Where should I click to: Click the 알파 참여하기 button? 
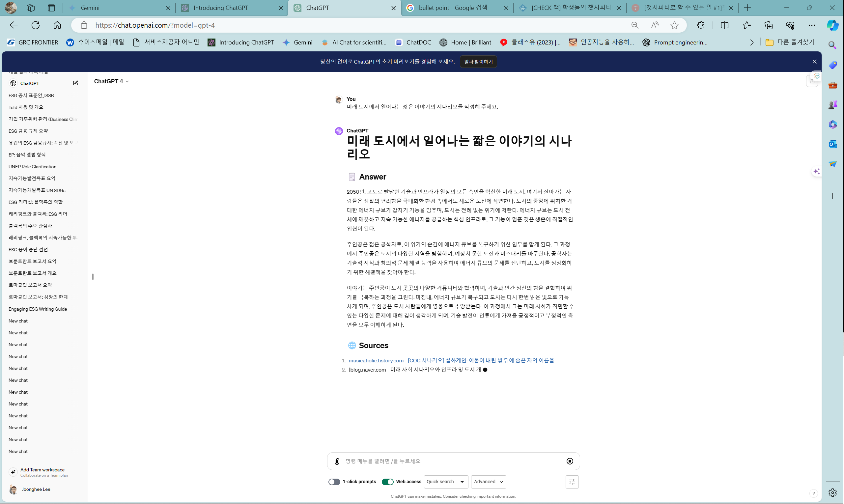point(478,62)
